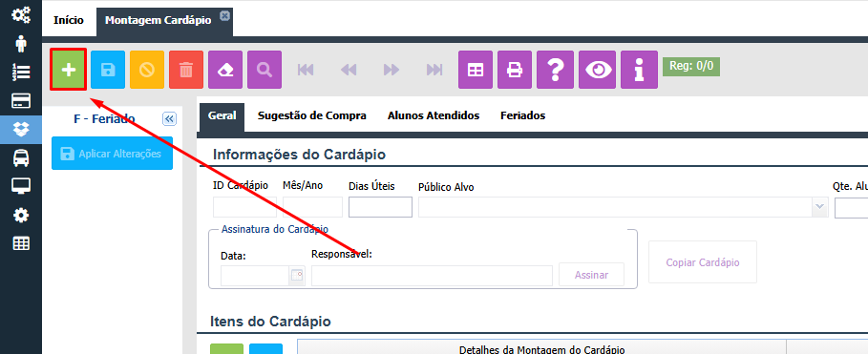
Task: Open the single gear settings sidebar icon
Action: click(x=21, y=215)
